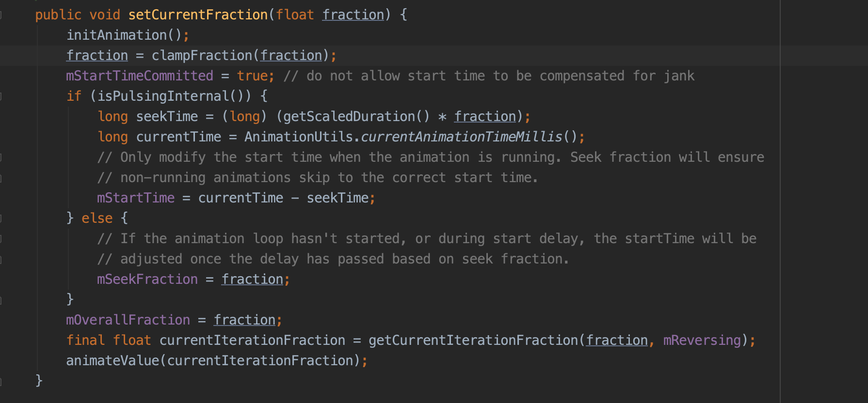Click the mStartTimeCommitted field
Screen dimensions: 868x403
click(139, 76)
